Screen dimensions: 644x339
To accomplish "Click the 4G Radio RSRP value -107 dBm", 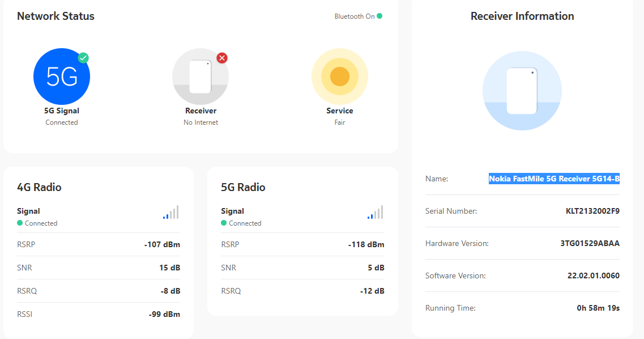I will (162, 245).
